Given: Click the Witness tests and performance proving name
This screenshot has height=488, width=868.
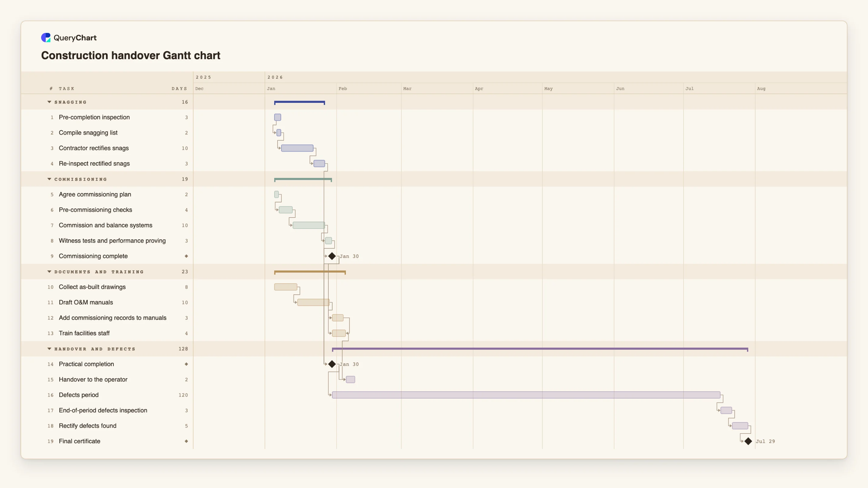Looking at the screenshot, I should pyautogui.click(x=112, y=241).
